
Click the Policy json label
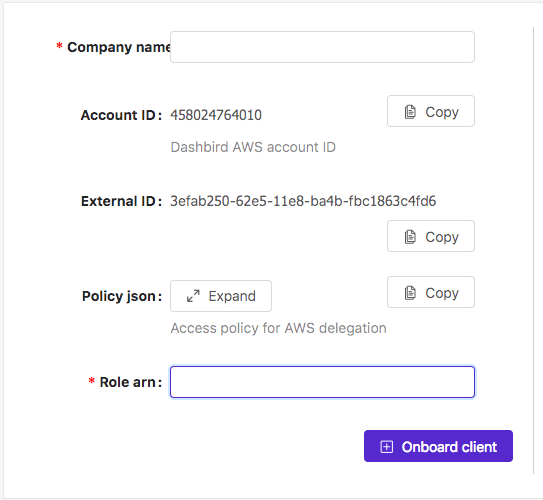pyautogui.click(x=122, y=296)
